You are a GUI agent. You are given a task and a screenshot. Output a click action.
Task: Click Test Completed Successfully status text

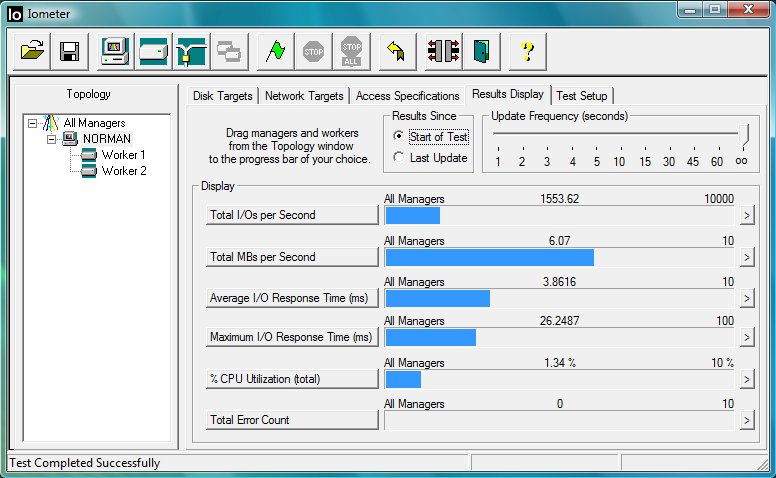[x=85, y=463]
